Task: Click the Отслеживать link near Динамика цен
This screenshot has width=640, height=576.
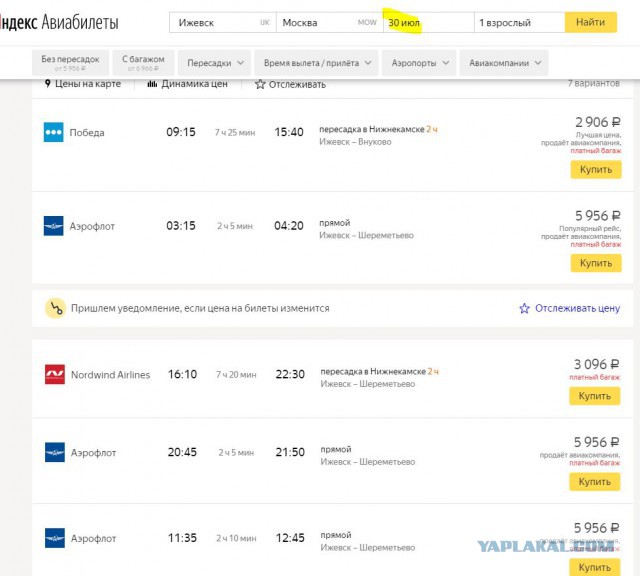Action: click(x=297, y=85)
